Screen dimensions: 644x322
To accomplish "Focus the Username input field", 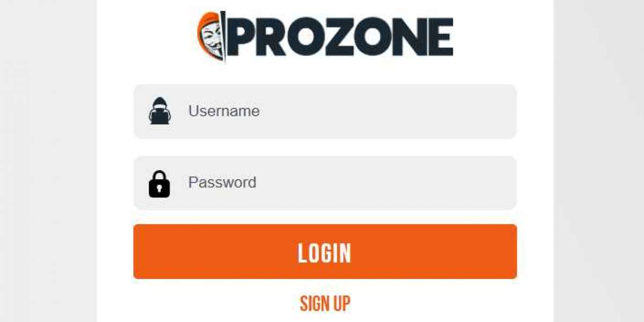I will 325,112.
